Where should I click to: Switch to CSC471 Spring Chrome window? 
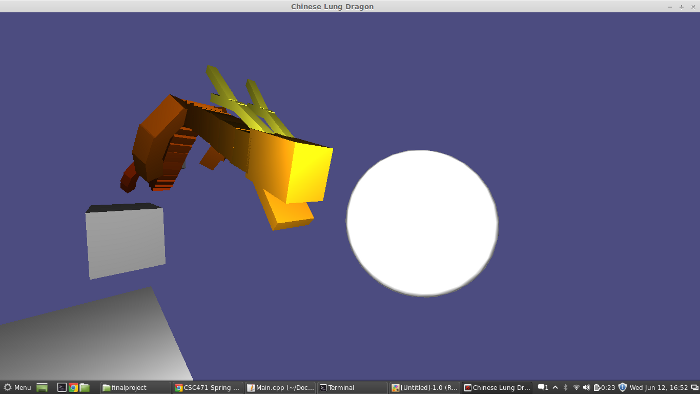click(208, 387)
